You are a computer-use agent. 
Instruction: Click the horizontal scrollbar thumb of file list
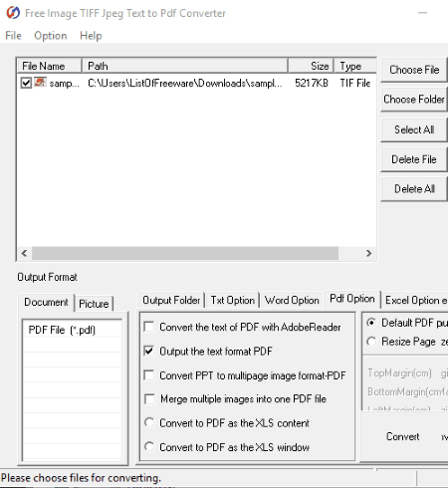[x=185, y=253]
